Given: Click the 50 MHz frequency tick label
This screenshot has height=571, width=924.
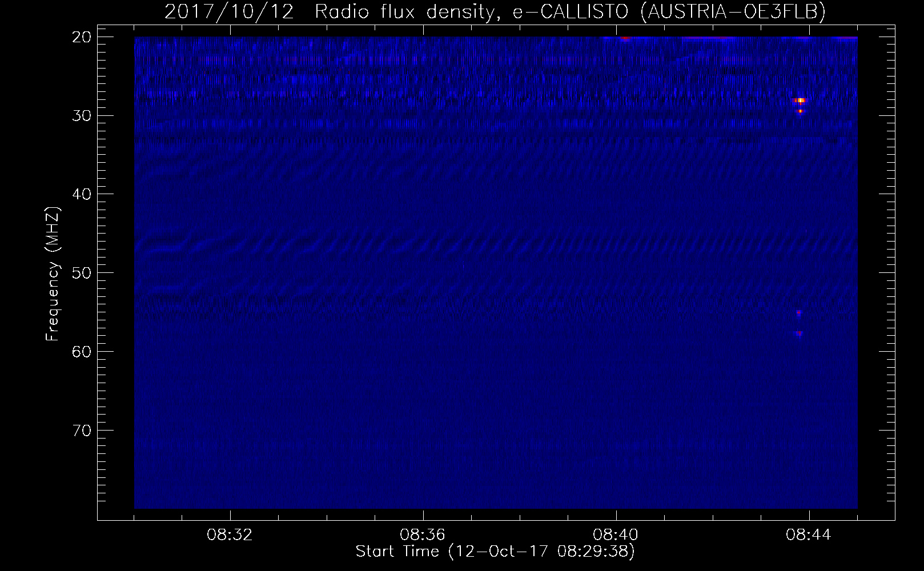Looking at the screenshot, I should pos(82,272).
